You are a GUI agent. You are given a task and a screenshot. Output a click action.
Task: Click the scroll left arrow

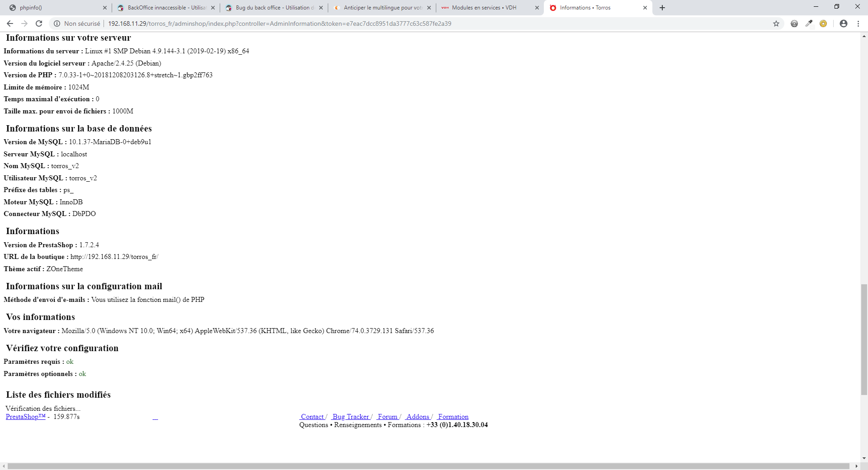pyautogui.click(x=4, y=466)
